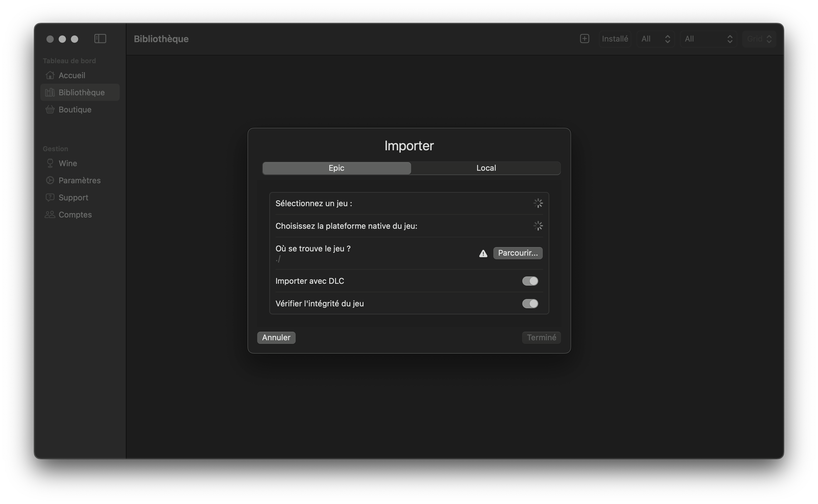Open the Support section

pyautogui.click(x=80, y=197)
